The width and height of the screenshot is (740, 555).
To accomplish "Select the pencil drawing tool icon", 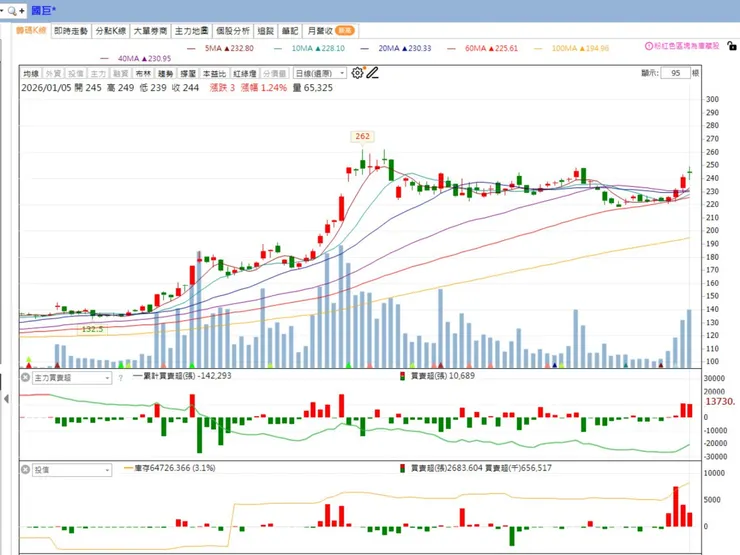I will click(x=372, y=73).
